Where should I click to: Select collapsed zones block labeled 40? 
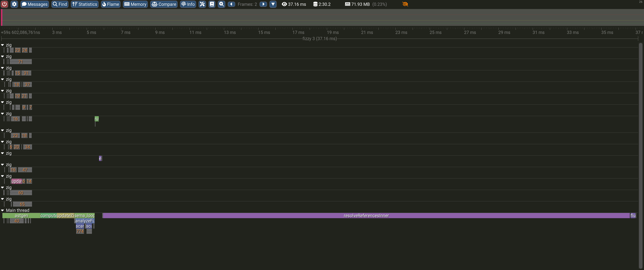pos(17,221)
